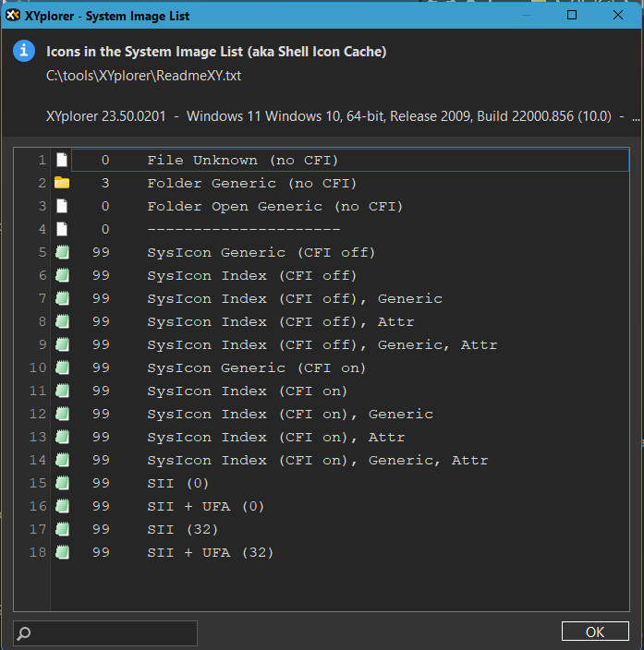The image size is (644, 650).
Task: Click the magnifier icon in the search box
Action: coord(24,633)
